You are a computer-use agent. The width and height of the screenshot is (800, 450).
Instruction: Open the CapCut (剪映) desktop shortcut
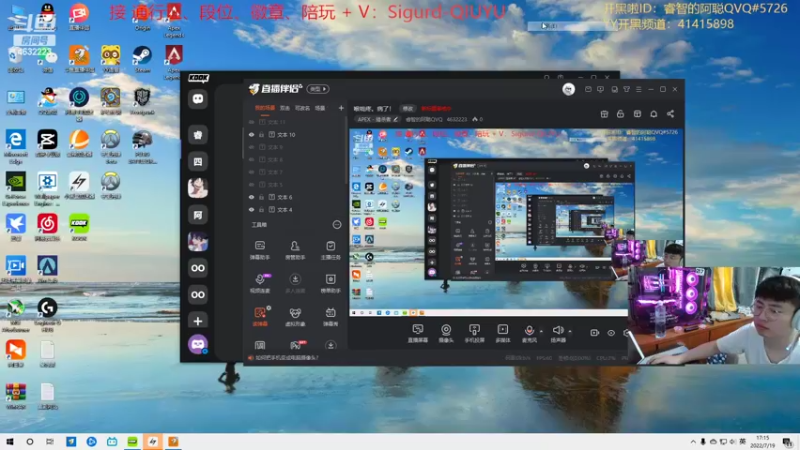[47, 143]
